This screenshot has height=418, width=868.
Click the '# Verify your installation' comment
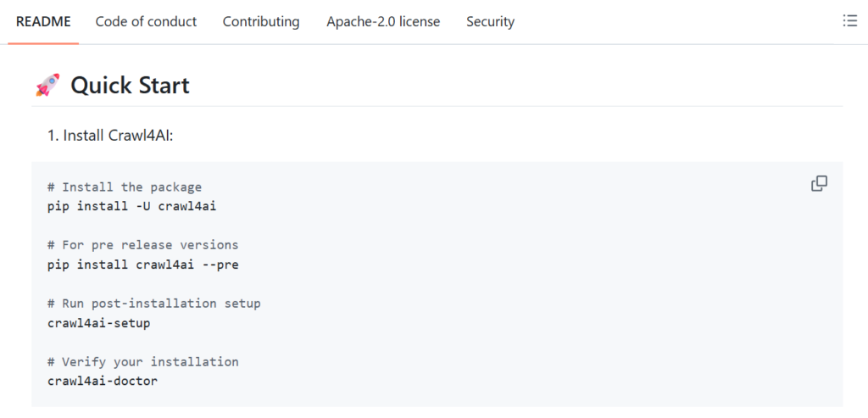coord(142,361)
